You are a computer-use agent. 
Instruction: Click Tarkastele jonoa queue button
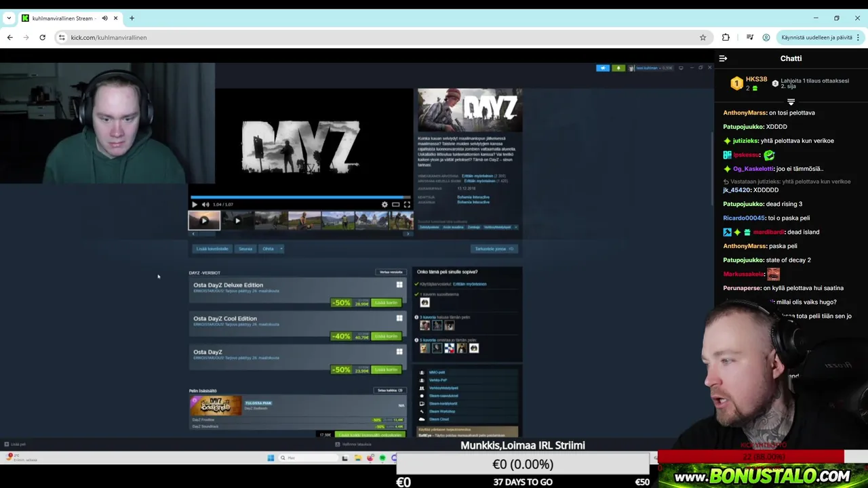click(494, 249)
